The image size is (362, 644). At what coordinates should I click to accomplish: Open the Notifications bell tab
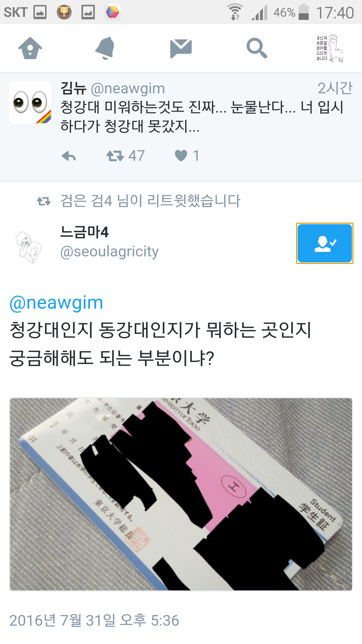click(x=105, y=48)
